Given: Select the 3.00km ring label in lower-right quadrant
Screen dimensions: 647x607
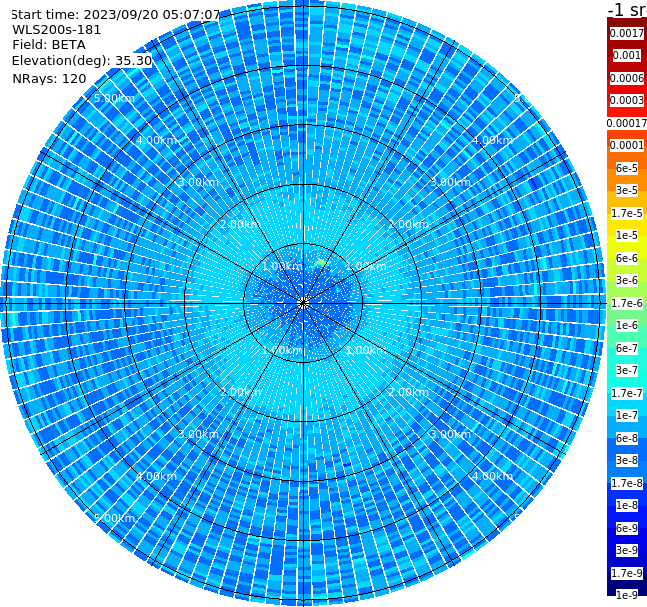Looking at the screenshot, I should (x=450, y=434).
